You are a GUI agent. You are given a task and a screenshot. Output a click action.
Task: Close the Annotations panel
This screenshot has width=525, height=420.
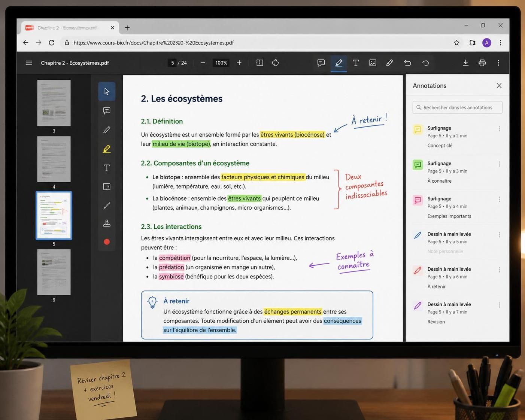tap(499, 86)
